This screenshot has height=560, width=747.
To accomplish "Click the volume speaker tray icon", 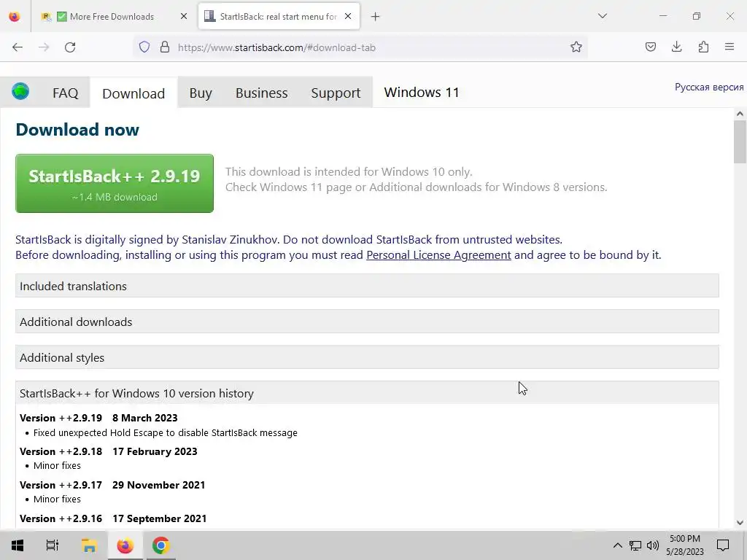I will point(653,545).
